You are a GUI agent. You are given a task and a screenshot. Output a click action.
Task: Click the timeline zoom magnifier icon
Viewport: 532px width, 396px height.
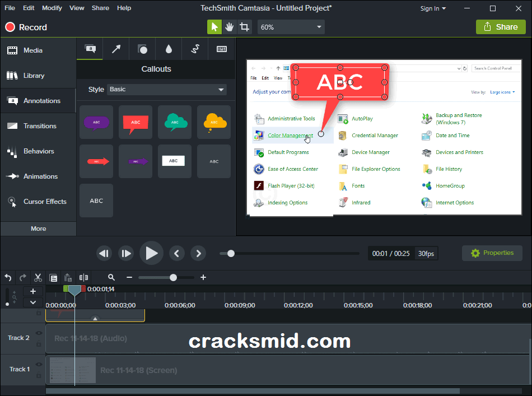tap(111, 278)
